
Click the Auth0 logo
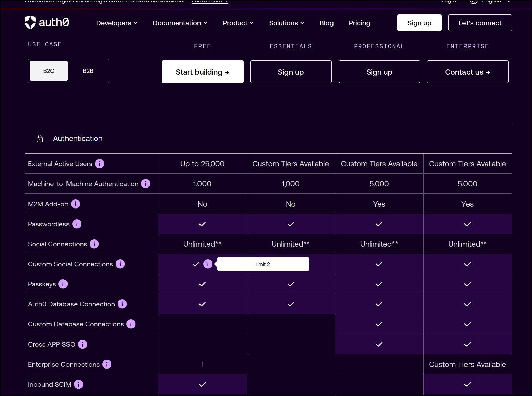coord(47,23)
